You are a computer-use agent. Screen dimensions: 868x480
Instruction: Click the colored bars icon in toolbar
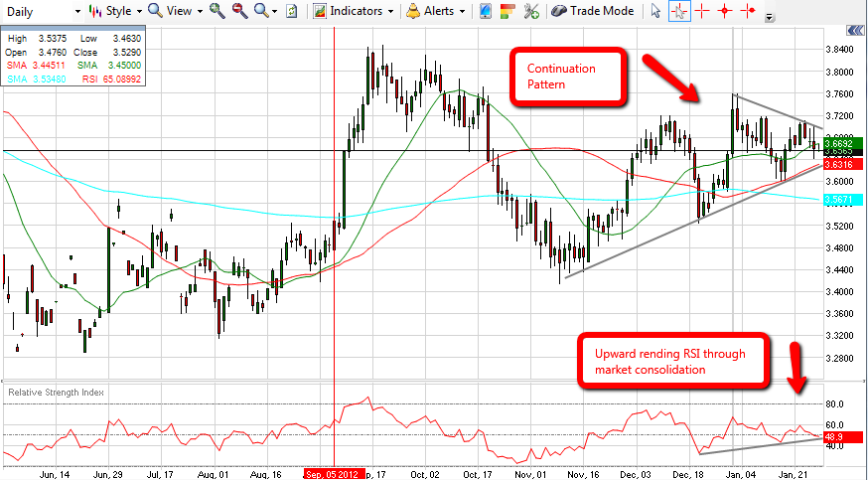[506, 12]
